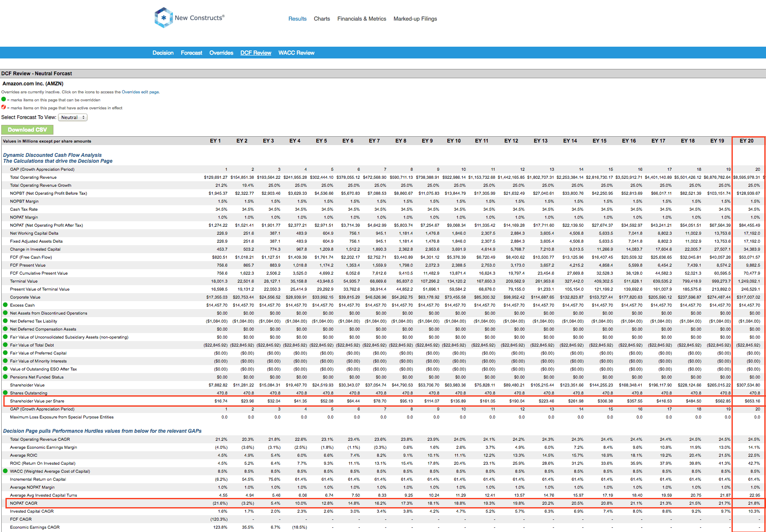This screenshot has width=766, height=532.
Task: Click the green override dot for Excess Cash
Action: pyautogui.click(x=5, y=305)
